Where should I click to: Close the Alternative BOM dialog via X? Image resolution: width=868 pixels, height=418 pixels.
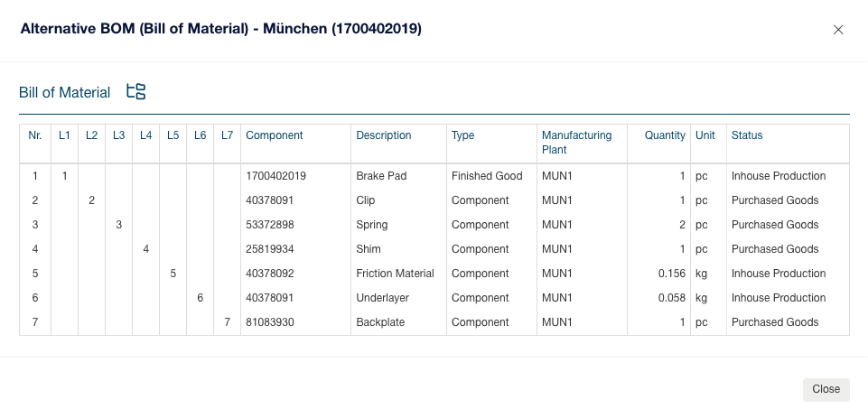[x=838, y=30]
